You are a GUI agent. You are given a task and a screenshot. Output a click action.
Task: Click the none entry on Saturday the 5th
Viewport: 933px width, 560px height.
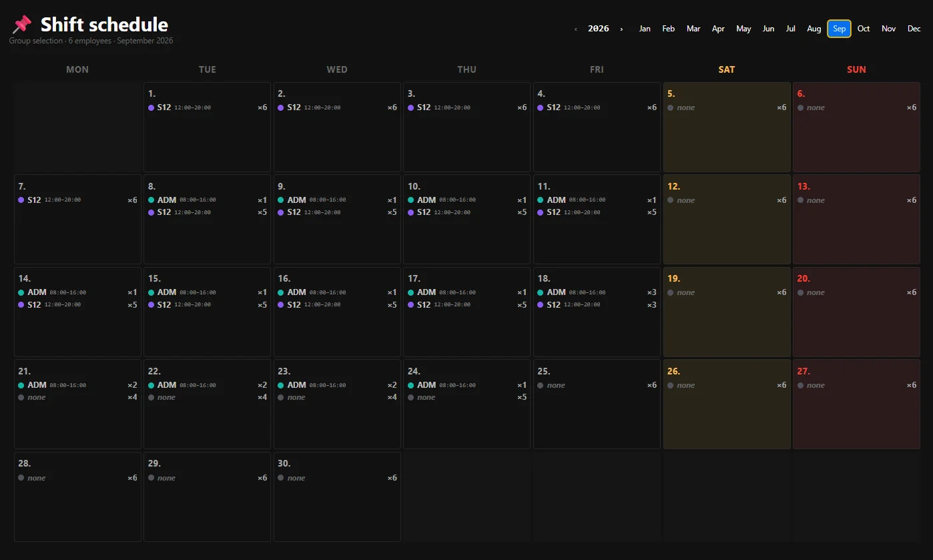(x=727, y=107)
